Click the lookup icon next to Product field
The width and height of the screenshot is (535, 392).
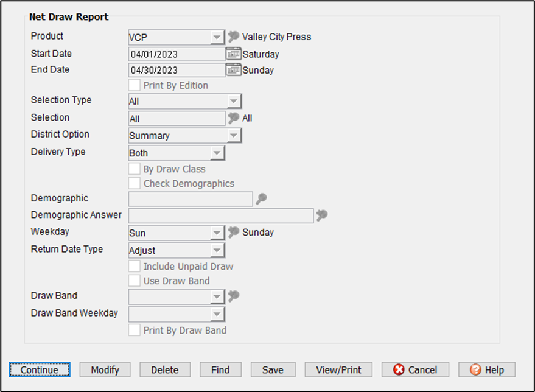point(233,37)
